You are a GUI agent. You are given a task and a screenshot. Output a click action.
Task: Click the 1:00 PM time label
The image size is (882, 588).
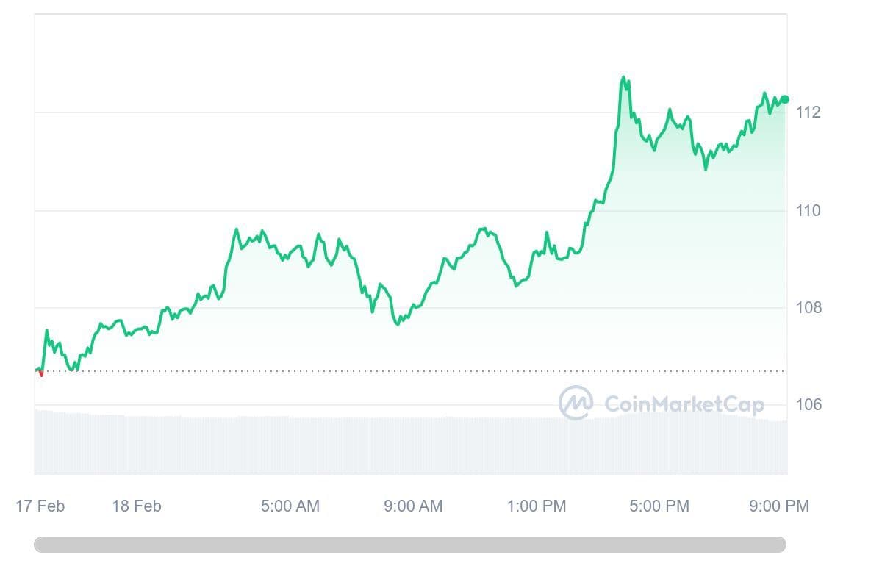click(537, 506)
